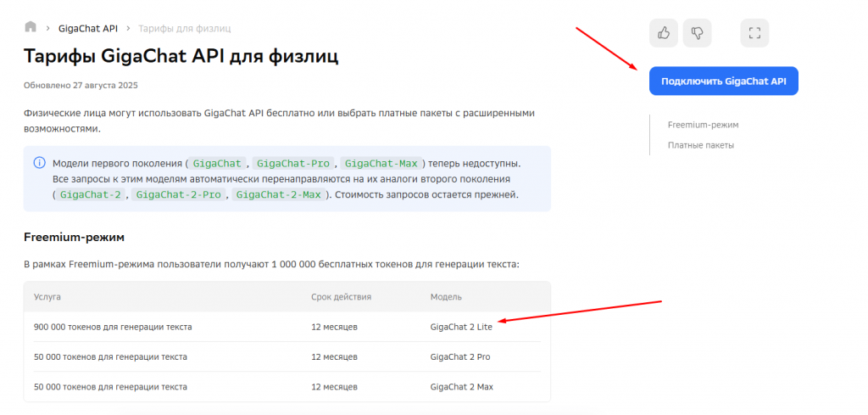Click the GigaChat-2-Max code tag
The width and height of the screenshot is (868, 415).
(x=278, y=194)
